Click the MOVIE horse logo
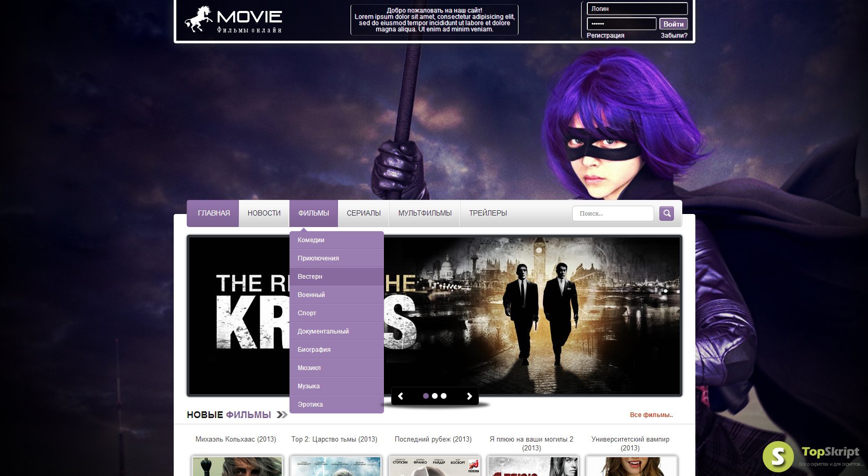 pyautogui.click(x=233, y=20)
